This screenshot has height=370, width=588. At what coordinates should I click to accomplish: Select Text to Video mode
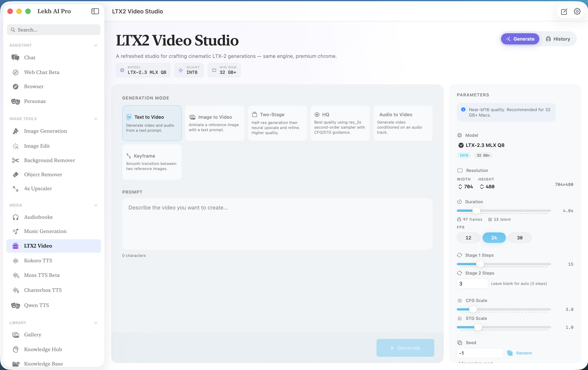pos(152,123)
